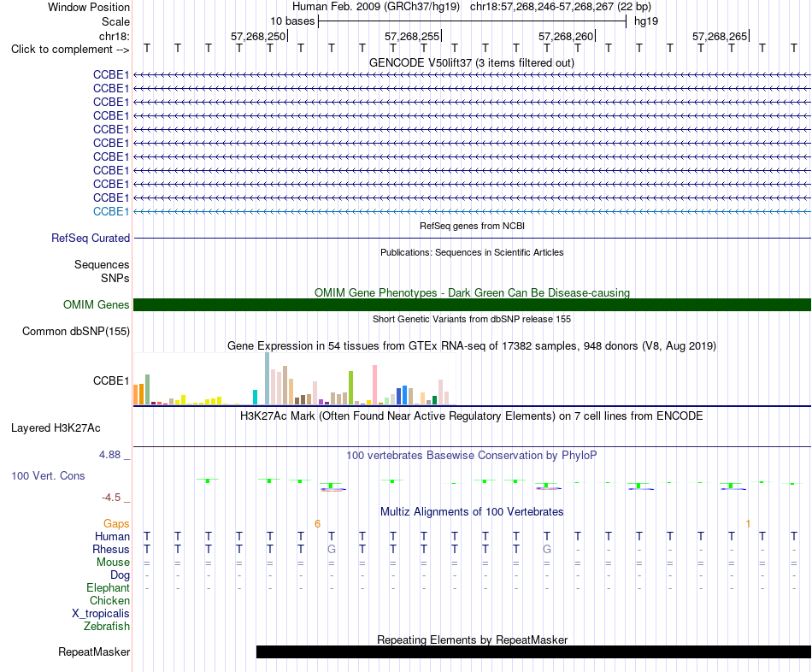812x672 pixels.
Task: Click the Window Position label
Action: coord(89,7)
